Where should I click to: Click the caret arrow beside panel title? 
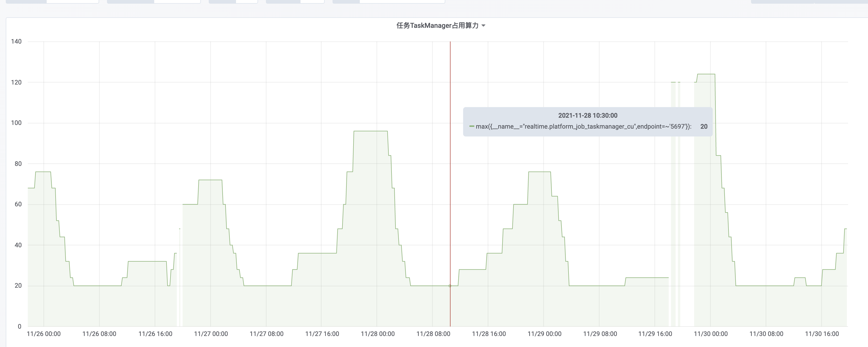[x=484, y=26]
